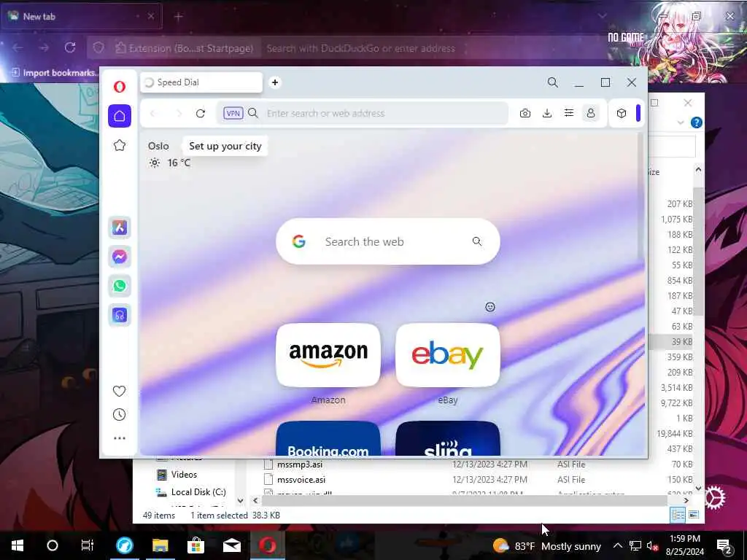The width and height of the screenshot is (747, 560).
Task: Switch Explorer to large icons view
Action: (694, 514)
